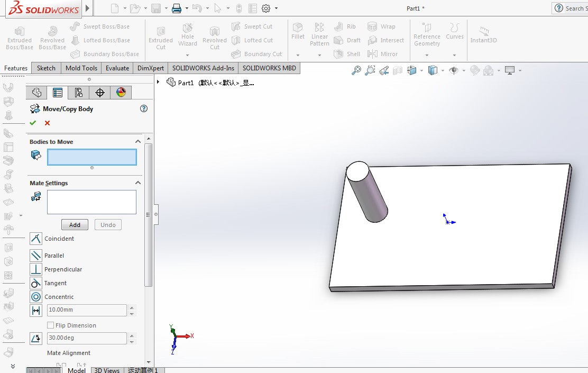Switch to the Sketch tab
588x373 pixels.
tap(46, 68)
